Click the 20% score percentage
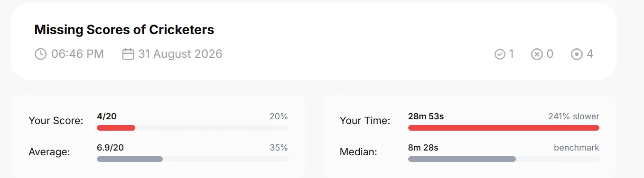The width and height of the screenshot is (644, 178). (279, 116)
